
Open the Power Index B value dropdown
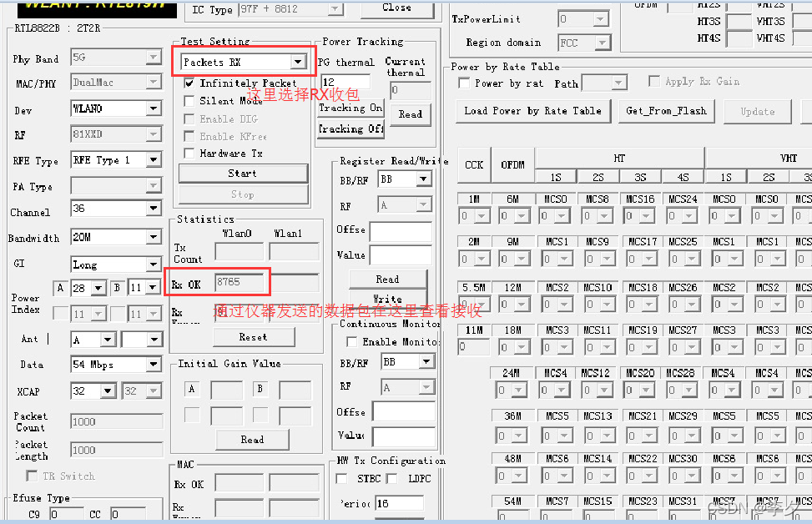(x=152, y=287)
